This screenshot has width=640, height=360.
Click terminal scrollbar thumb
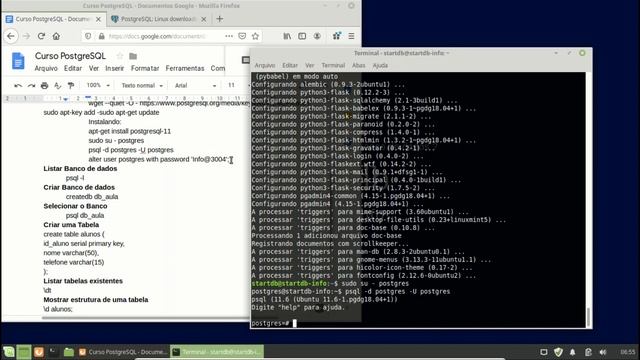[588, 316]
